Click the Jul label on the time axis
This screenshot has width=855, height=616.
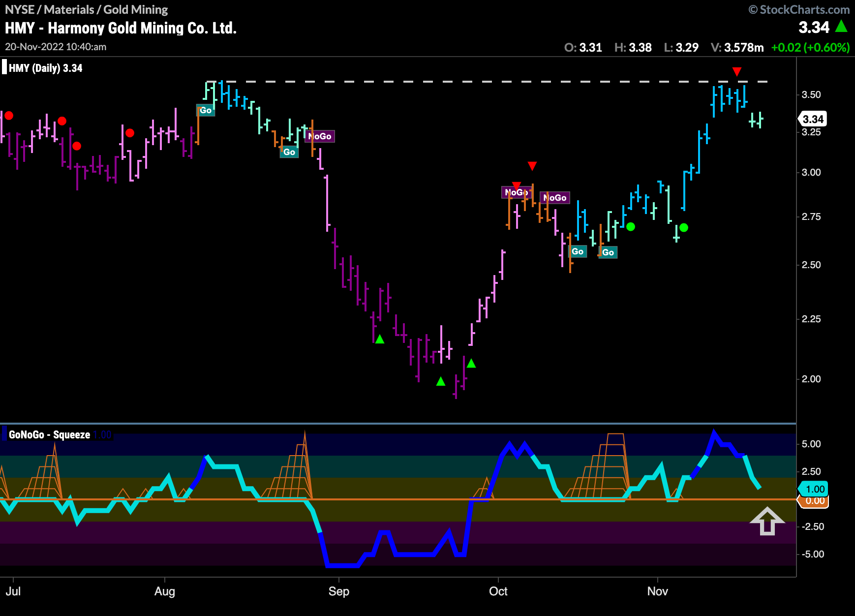click(x=13, y=591)
